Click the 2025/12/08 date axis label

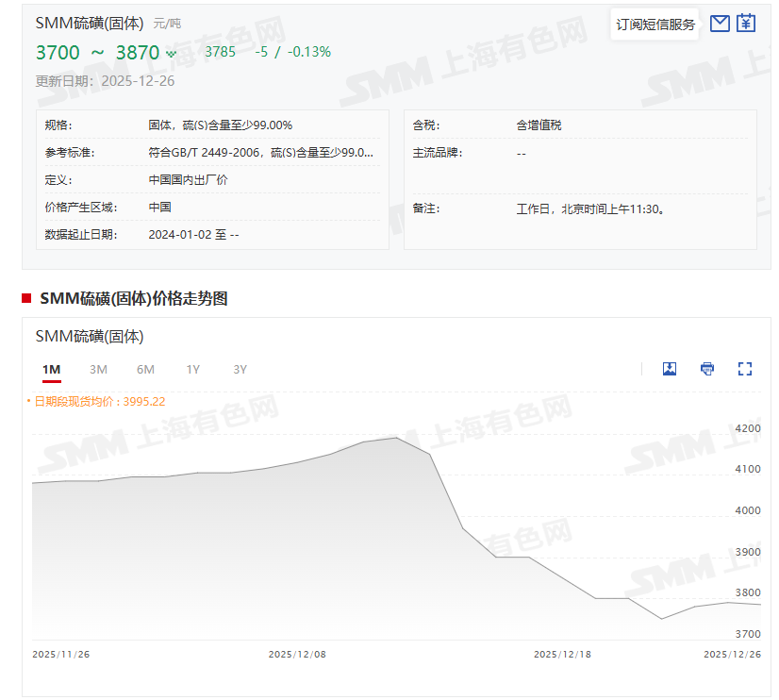(297, 654)
